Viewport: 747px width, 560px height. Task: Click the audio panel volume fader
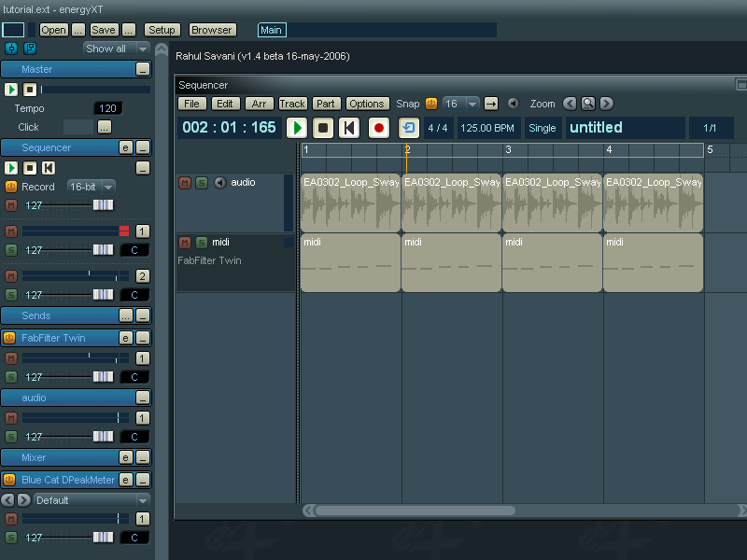coord(103,437)
